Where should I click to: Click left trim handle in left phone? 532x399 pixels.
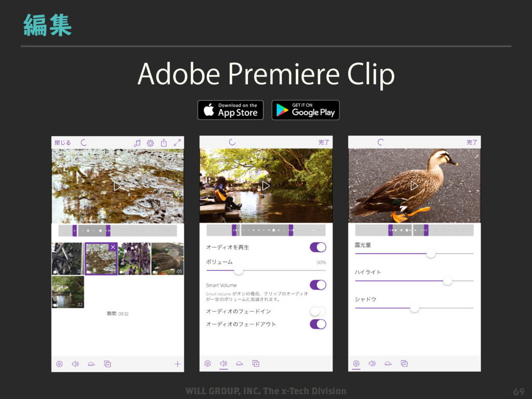pyautogui.click(x=75, y=231)
